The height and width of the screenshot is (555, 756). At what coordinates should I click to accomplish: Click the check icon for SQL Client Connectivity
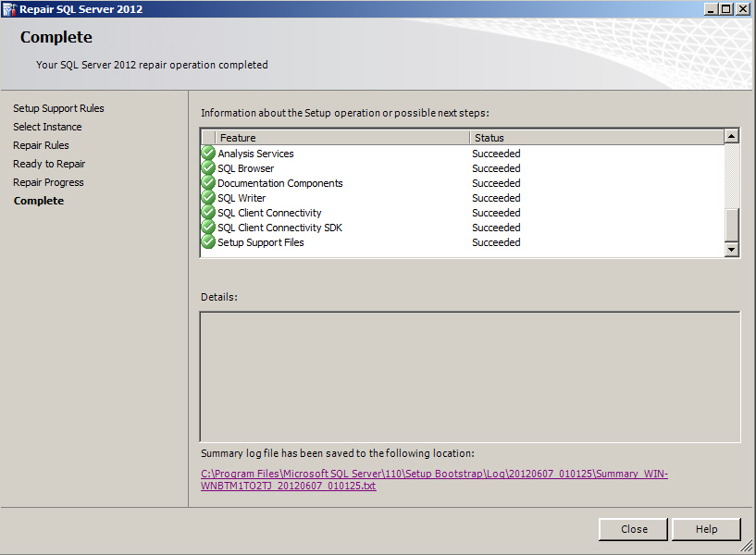(208, 213)
